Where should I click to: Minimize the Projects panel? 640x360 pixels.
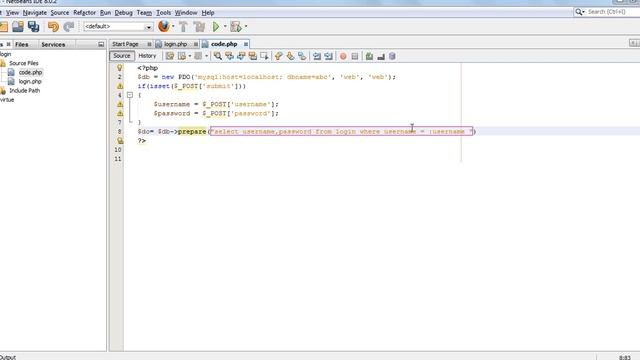click(x=101, y=44)
